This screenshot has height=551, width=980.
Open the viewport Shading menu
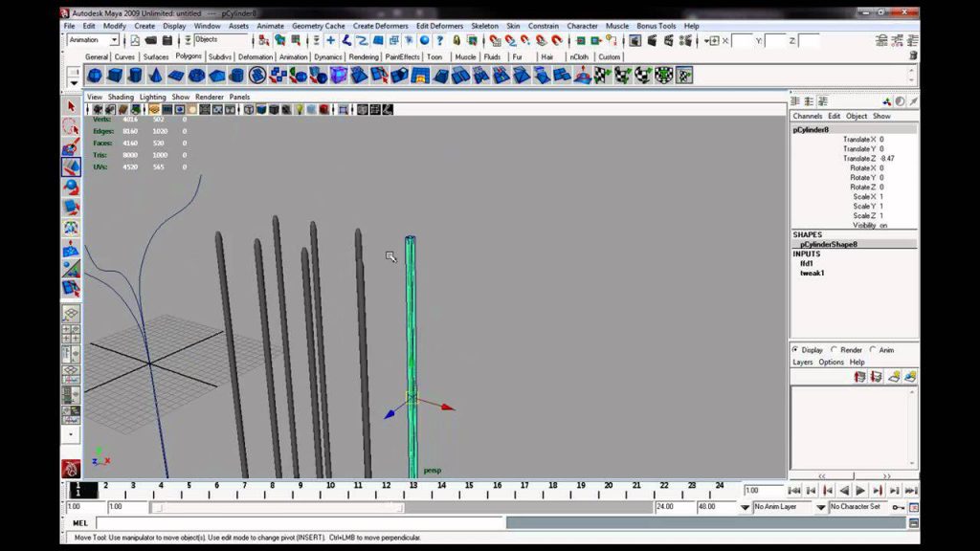coord(121,98)
